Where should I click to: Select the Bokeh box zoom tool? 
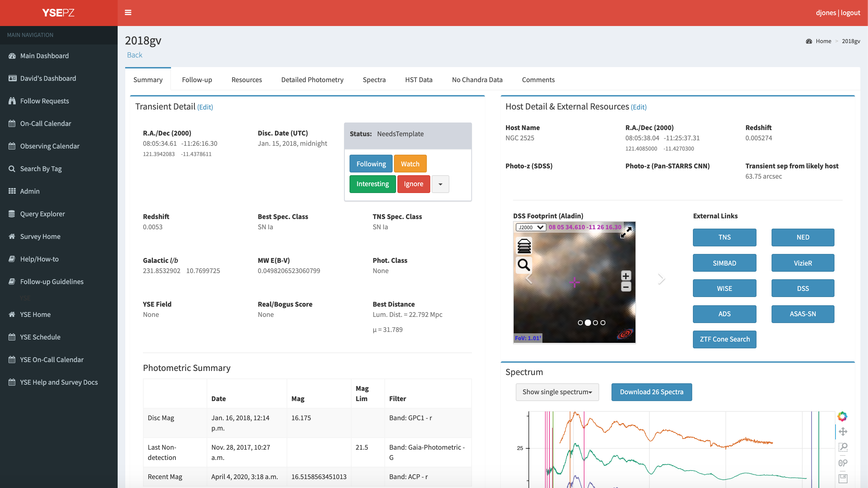click(x=843, y=447)
